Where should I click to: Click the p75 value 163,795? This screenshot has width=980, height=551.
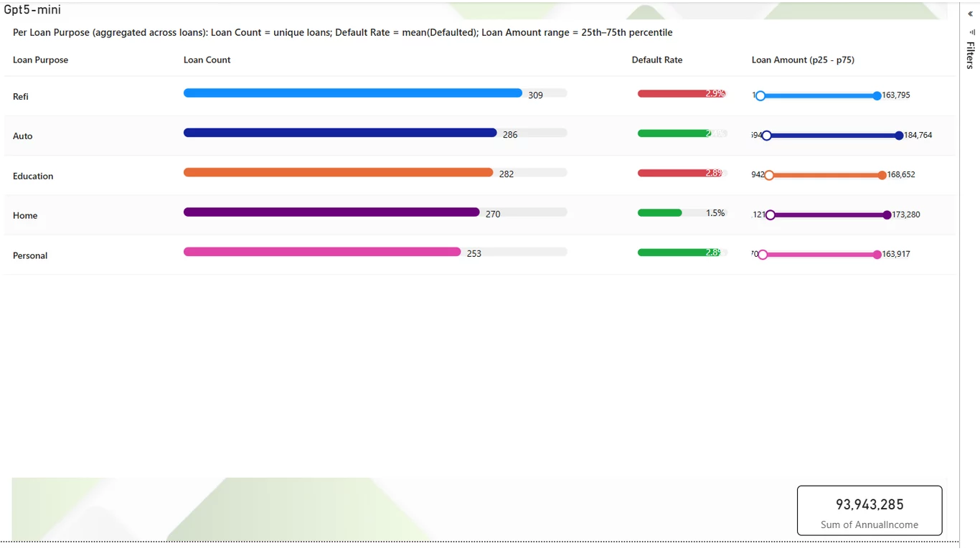click(x=896, y=95)
